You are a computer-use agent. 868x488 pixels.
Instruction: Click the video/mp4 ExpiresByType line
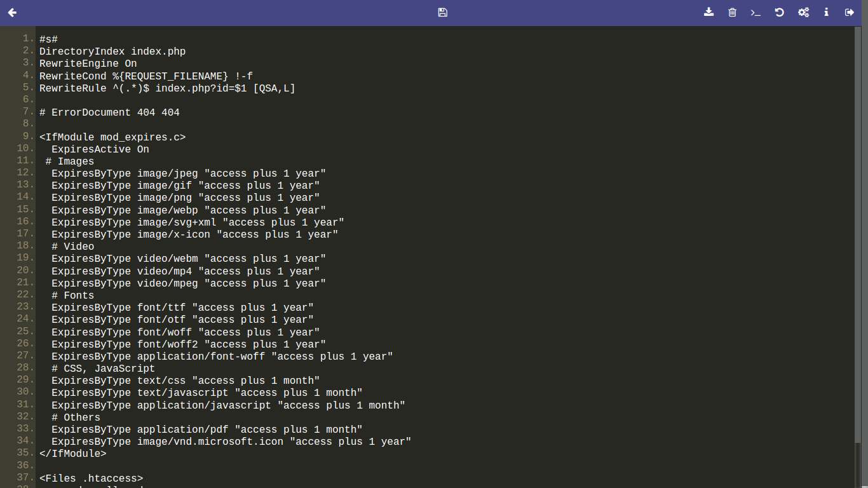[186, 271]
